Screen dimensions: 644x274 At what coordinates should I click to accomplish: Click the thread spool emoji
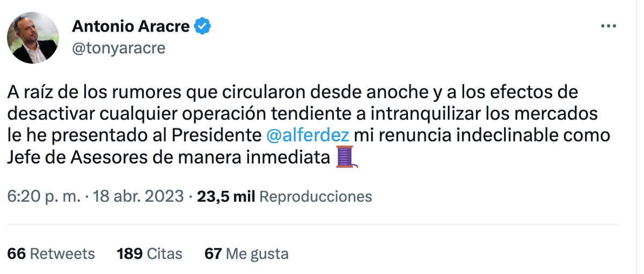coord(347,158)
